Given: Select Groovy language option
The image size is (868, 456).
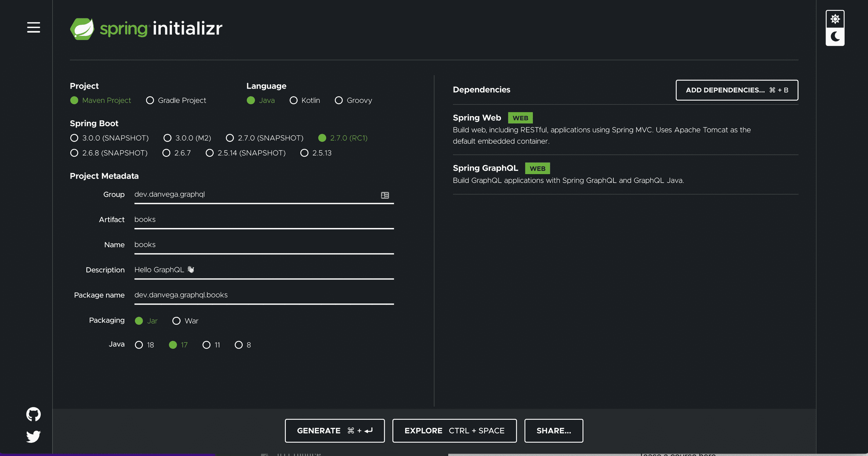Looking at the screenshot, I should [338, 100].
